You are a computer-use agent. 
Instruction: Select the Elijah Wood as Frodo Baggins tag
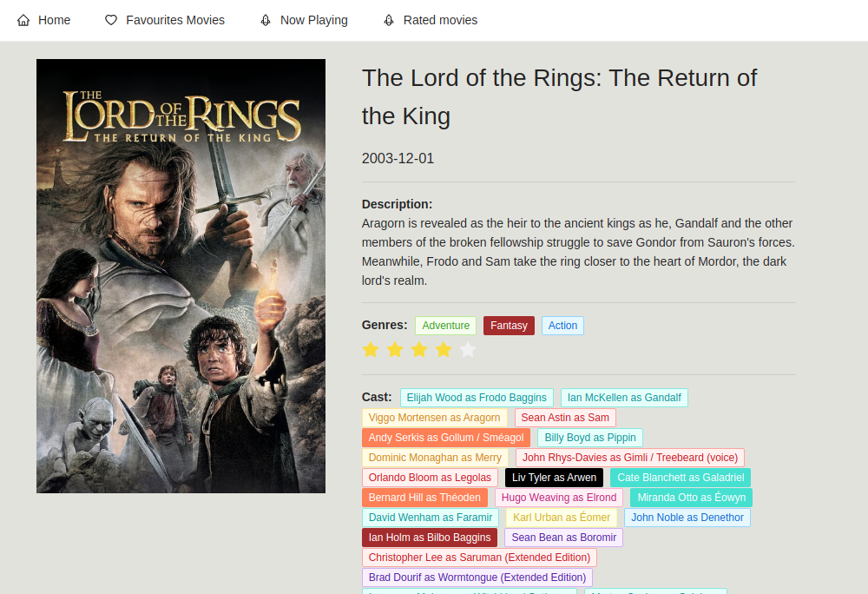click(477, 398)
